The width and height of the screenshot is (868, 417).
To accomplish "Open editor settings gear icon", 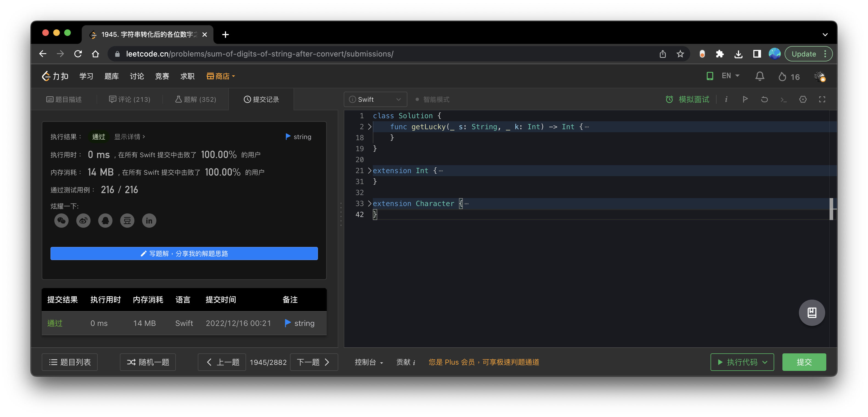I will tap(803, 99).
